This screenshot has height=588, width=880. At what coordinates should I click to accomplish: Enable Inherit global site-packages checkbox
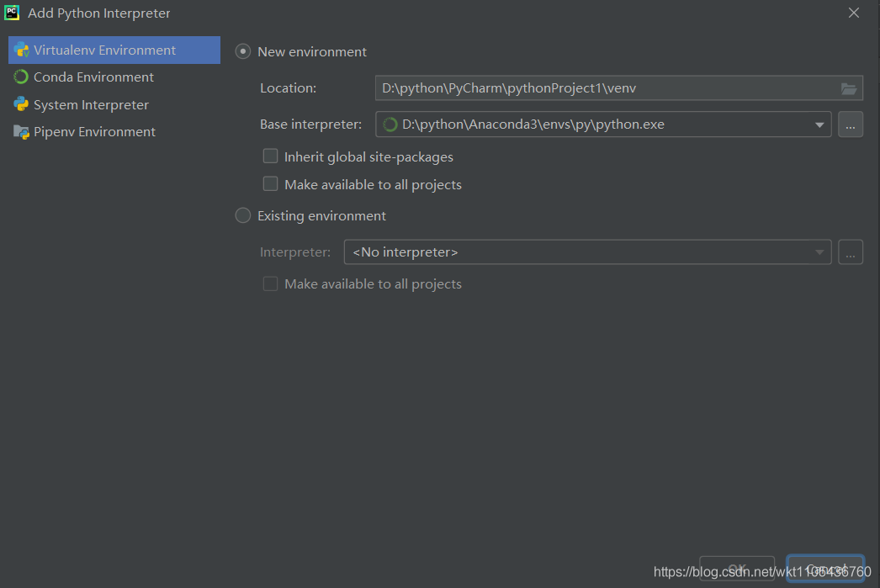270,156
